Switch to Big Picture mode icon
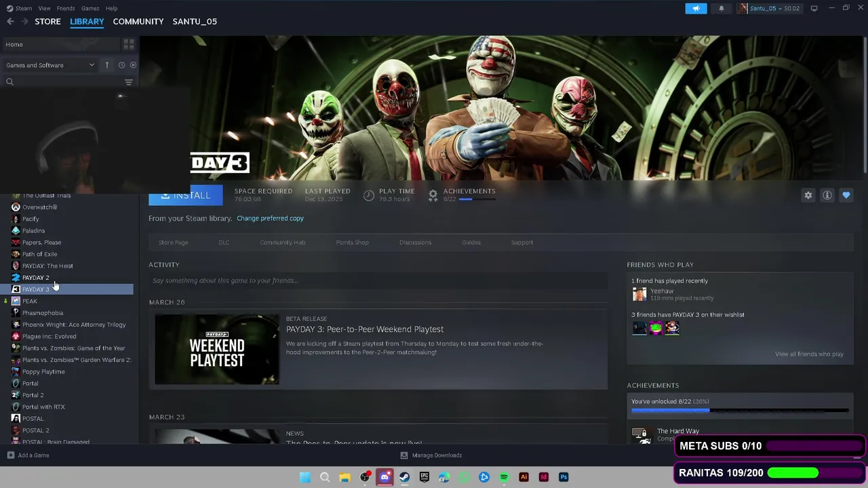868x488 pixels. point(814,8)
